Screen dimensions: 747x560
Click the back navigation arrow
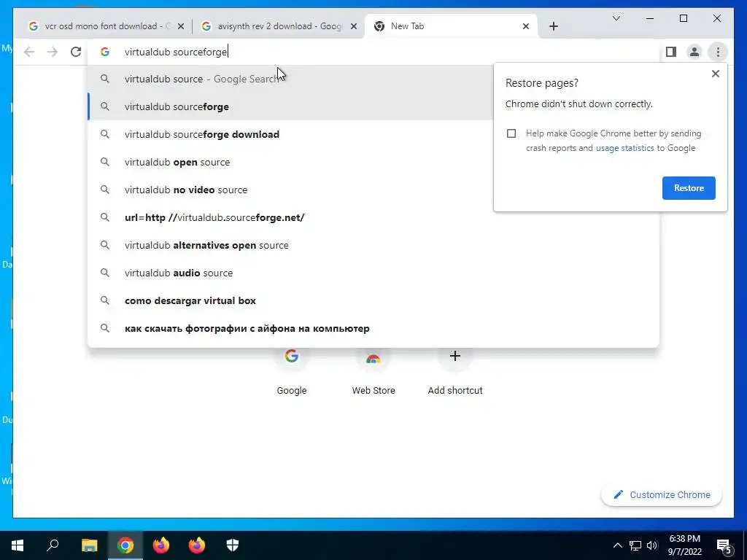tap(29, 52)
